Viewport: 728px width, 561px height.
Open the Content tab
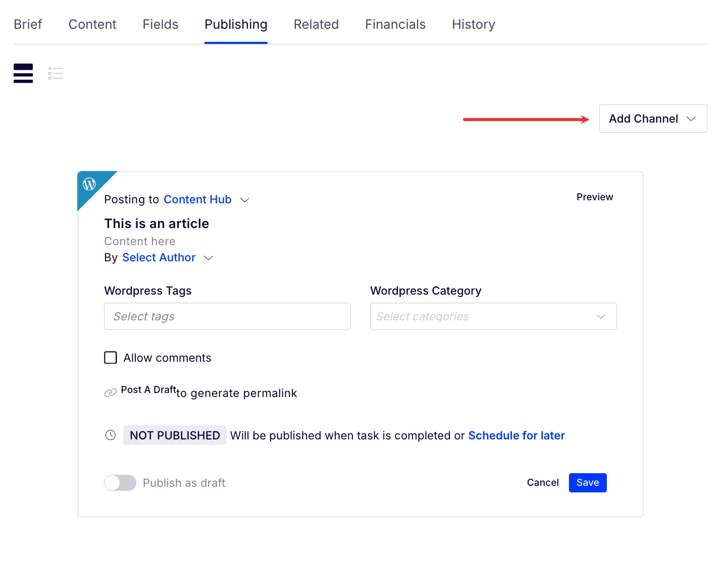tap(92, 24)
